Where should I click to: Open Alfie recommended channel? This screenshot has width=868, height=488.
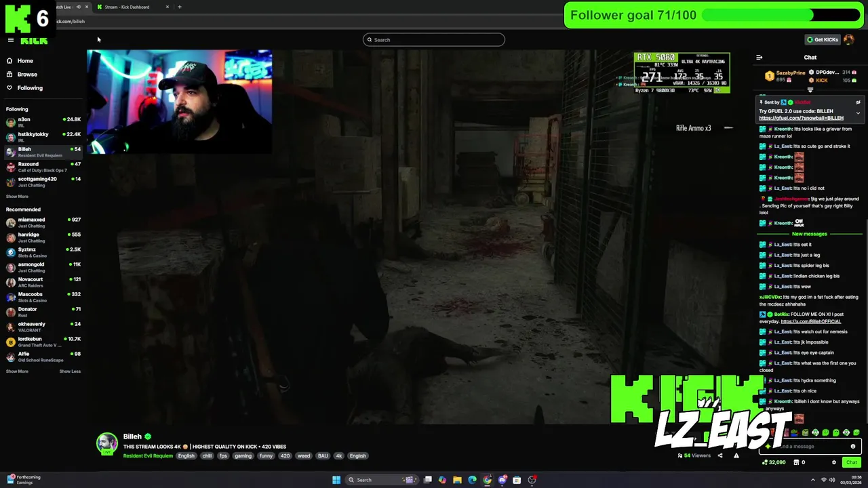[43, 357]
